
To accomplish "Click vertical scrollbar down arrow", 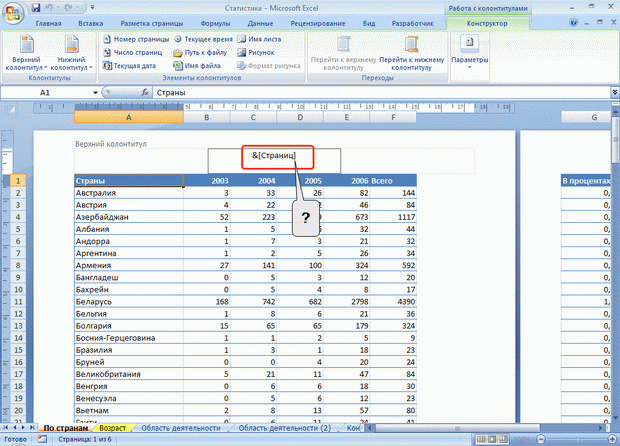I will (x=615, y=417).
